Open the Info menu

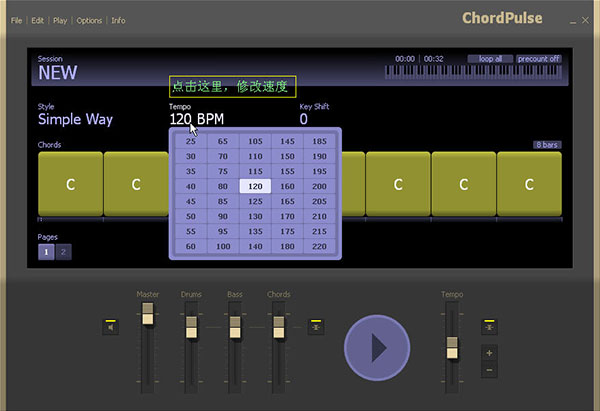[x=118, y=21]
